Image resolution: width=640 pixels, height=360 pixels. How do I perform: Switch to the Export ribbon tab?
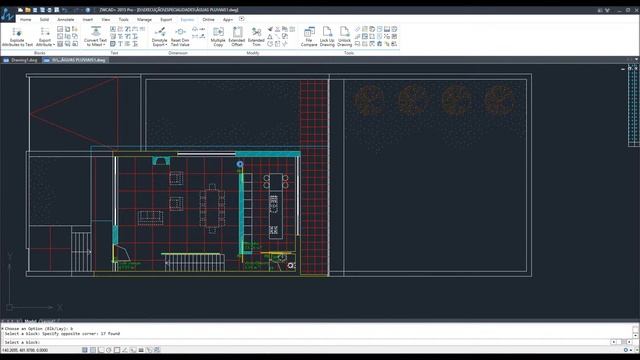coord(166,20)
